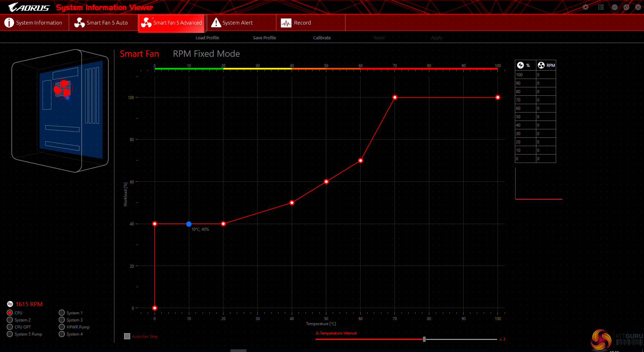
Task: Click the '20' percent cell in the table
Action: click(525, 142)
